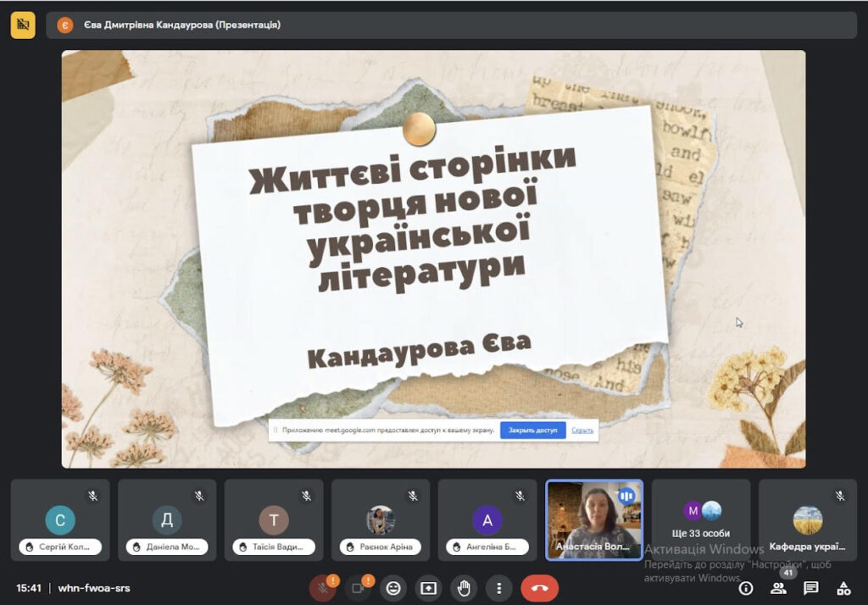
Task: Open the emoji reactions picker
Action: coord(393,588)
